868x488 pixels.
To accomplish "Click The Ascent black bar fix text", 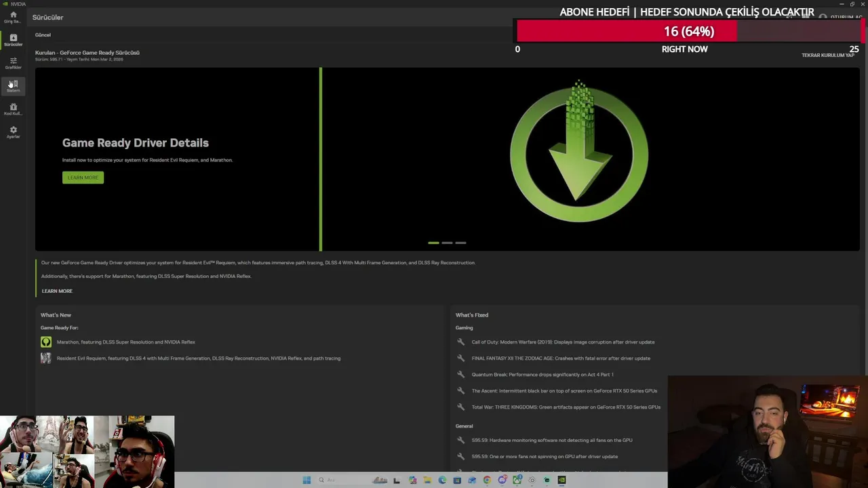I will click(564, 391).
